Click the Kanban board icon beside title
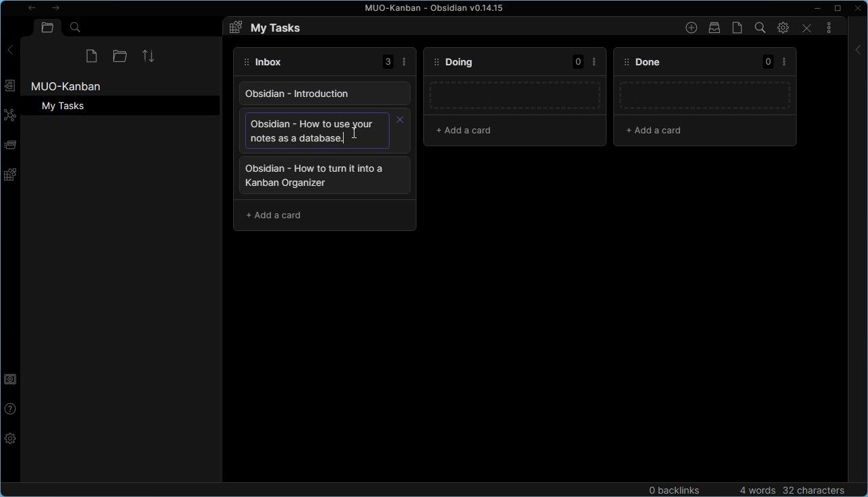The height and width of the screenshot is (497, 868). pyautogui.click(x=236, y=28)
